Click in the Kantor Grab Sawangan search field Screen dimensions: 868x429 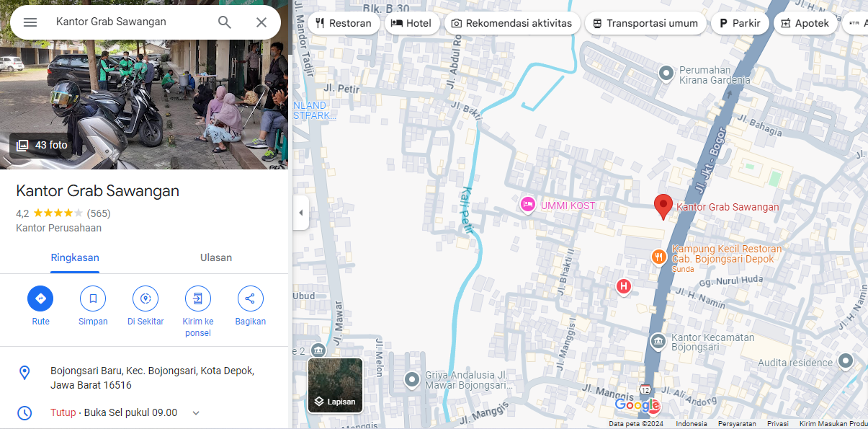[x=131, y=22]
